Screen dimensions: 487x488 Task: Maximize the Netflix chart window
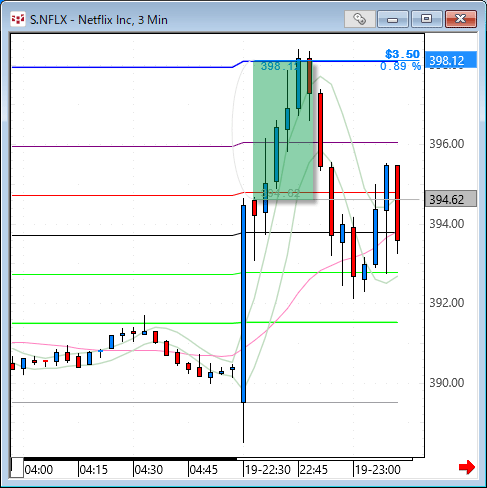pos(427,19)
